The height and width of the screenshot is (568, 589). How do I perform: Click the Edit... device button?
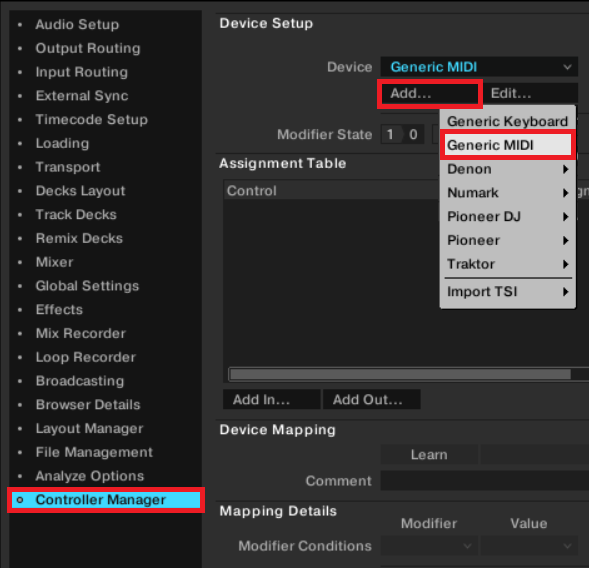tap(530, 93)
